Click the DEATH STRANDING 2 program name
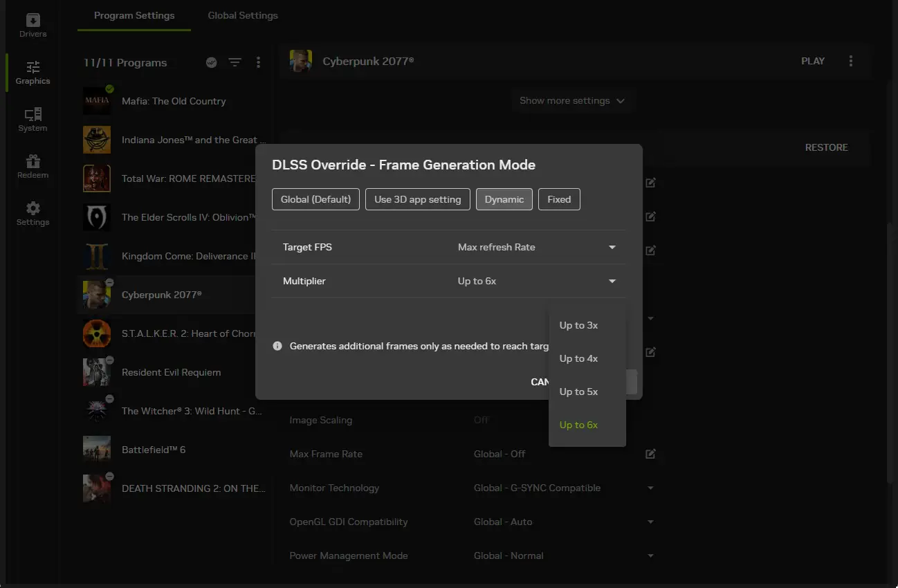 click(194, 488)
